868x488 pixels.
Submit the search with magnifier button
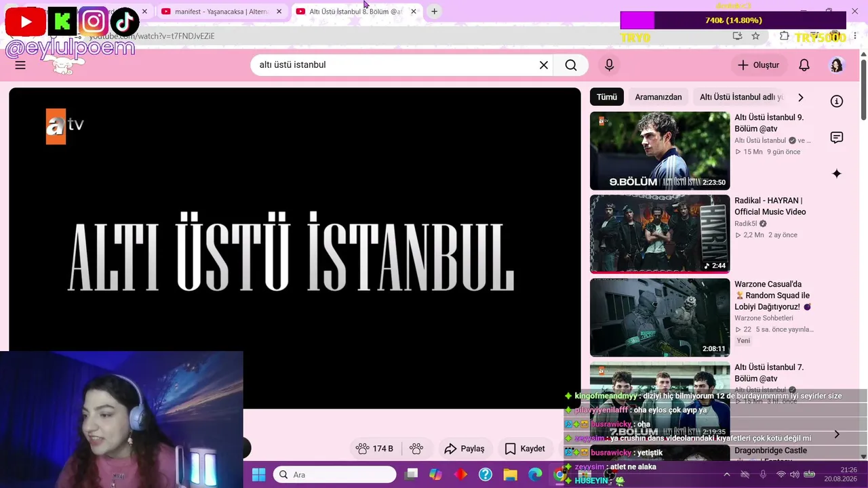(x=571, y=65)
